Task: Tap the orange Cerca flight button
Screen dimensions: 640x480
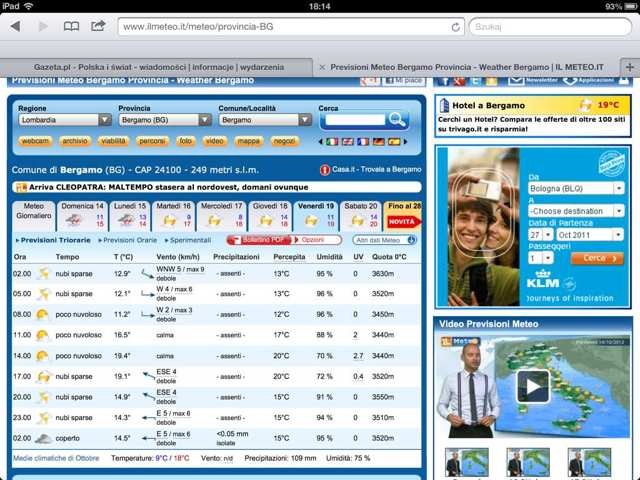Action: click(597, 258)
